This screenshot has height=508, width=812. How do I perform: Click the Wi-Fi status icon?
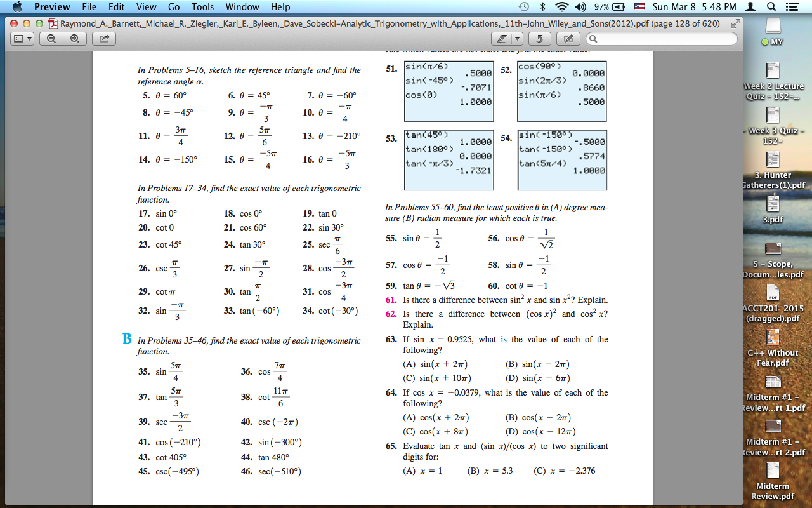pos(561,8)
